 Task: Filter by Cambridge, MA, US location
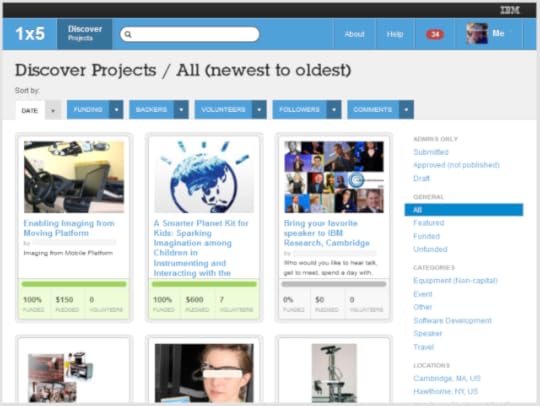447,378
